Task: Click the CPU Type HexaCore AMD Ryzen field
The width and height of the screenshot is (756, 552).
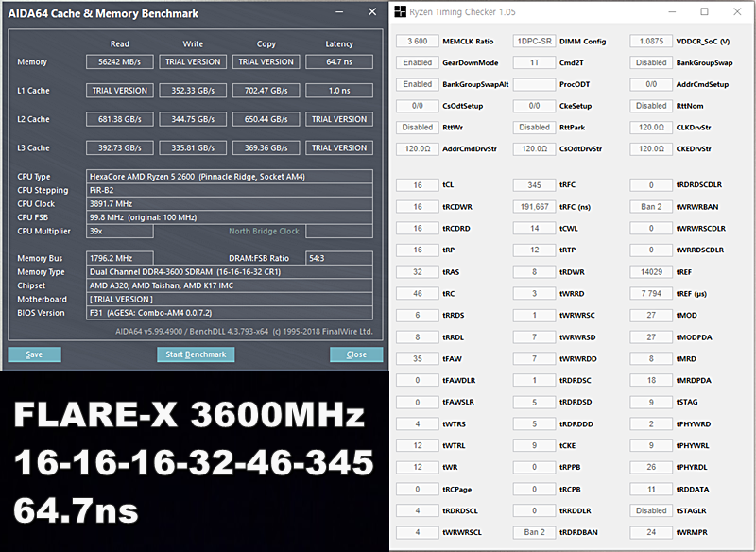Action: point(230,177)
